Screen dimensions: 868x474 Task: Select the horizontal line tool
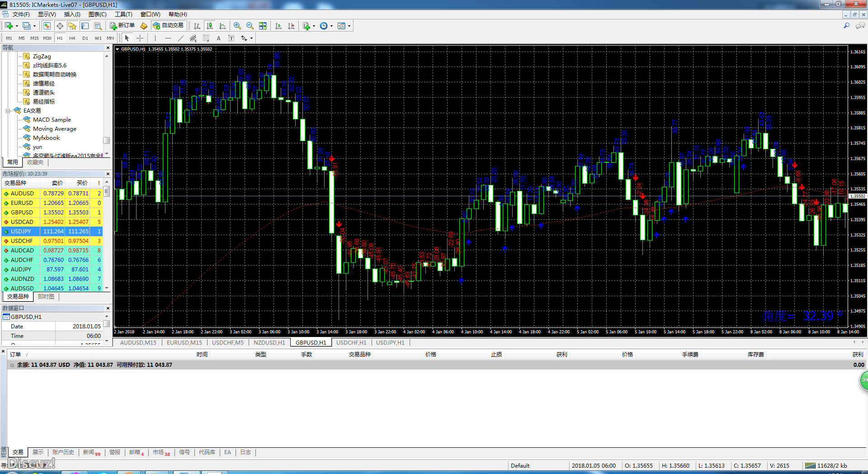168,38
